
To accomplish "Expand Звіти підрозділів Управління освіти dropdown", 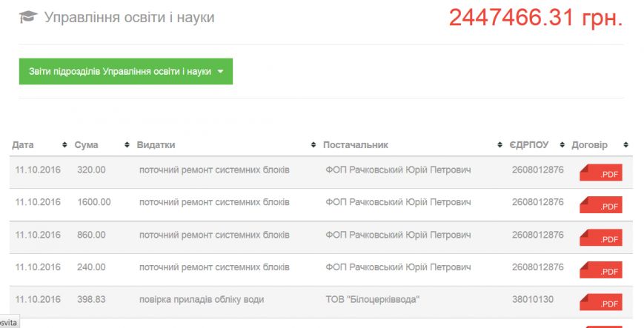I will pos(126,71).
